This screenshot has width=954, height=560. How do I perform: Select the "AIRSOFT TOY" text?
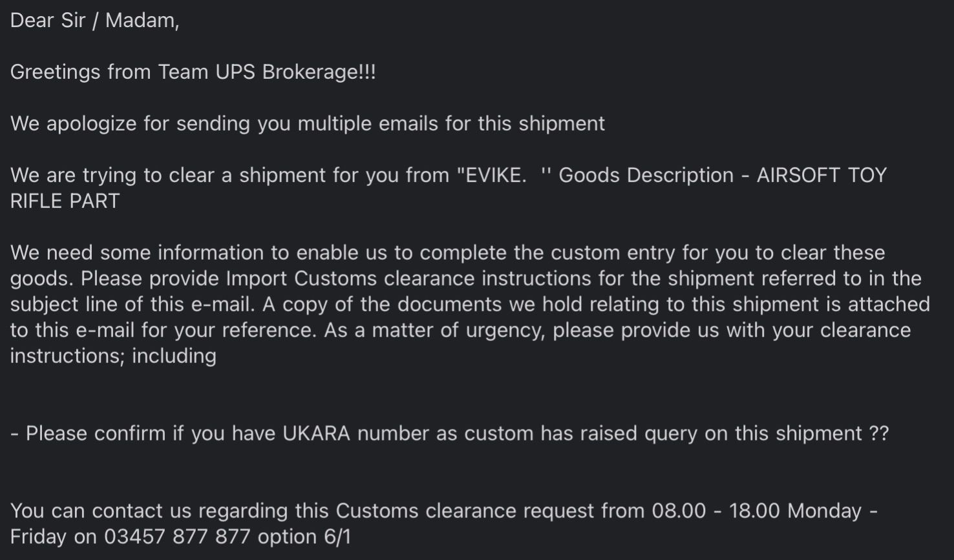point(821,175)
